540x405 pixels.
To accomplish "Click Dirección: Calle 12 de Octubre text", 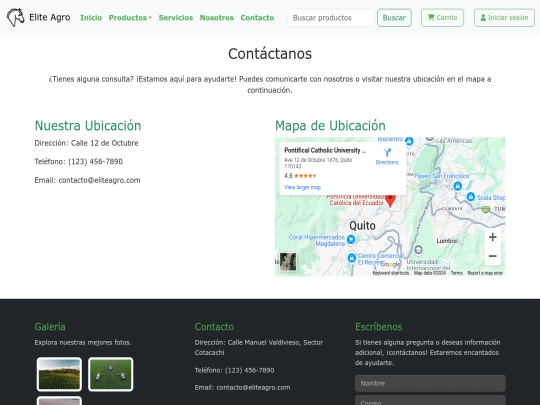I will tap(86, 143).
